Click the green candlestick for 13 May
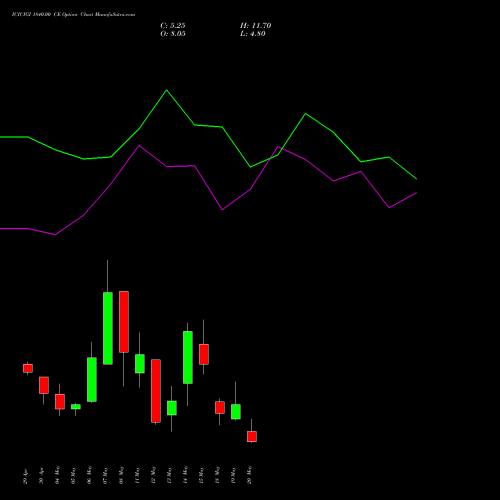Screen dimensions: 500x500 [172, 408]
